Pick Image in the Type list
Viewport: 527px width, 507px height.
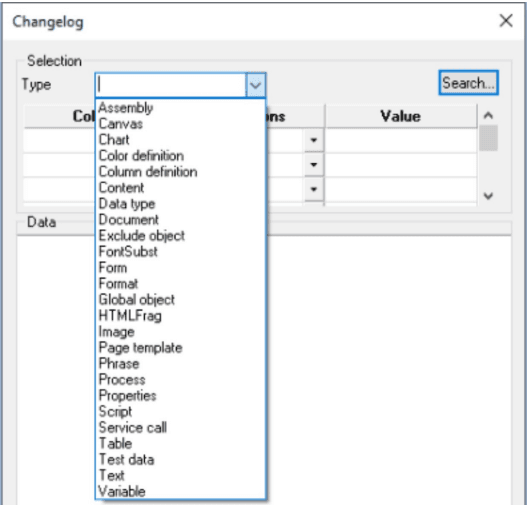[x=181, y=332]
